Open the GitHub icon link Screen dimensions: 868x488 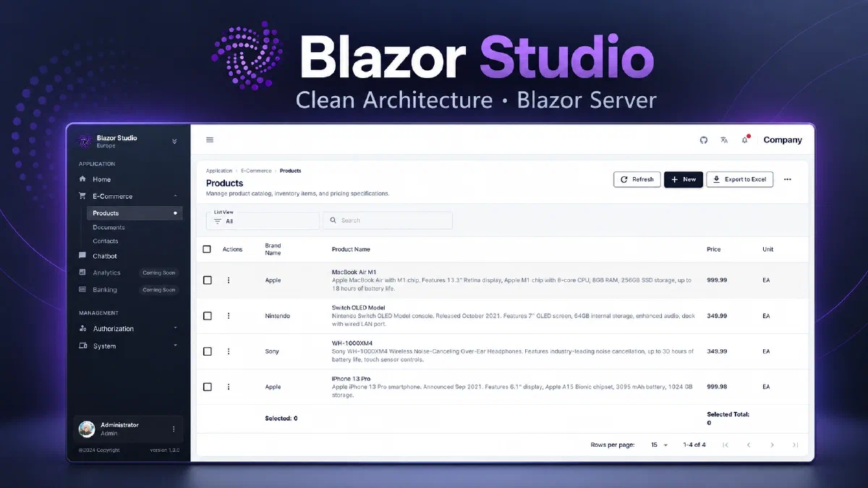coord(704,140)
